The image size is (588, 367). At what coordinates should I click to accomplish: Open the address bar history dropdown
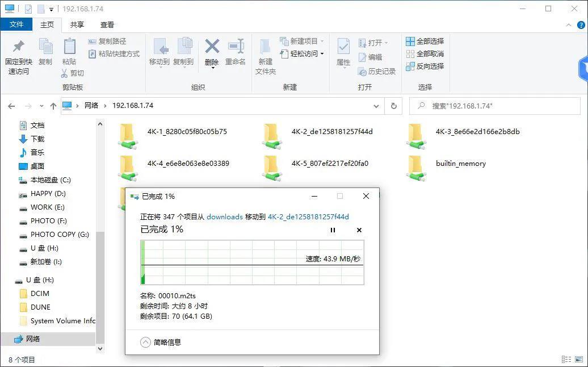pyautogui.click(x=376, y=106)
